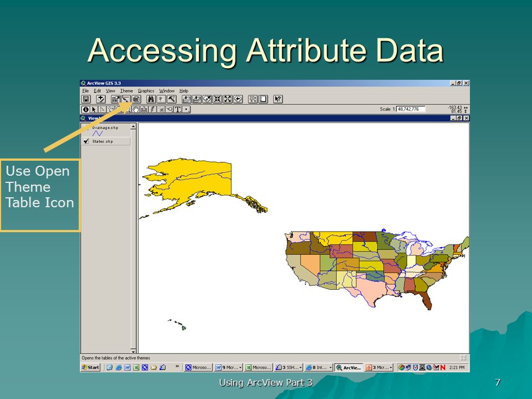Click the Word quick launch icon
Image resolution: width=532 pixels, height=399 pixels.
point(127,367)
